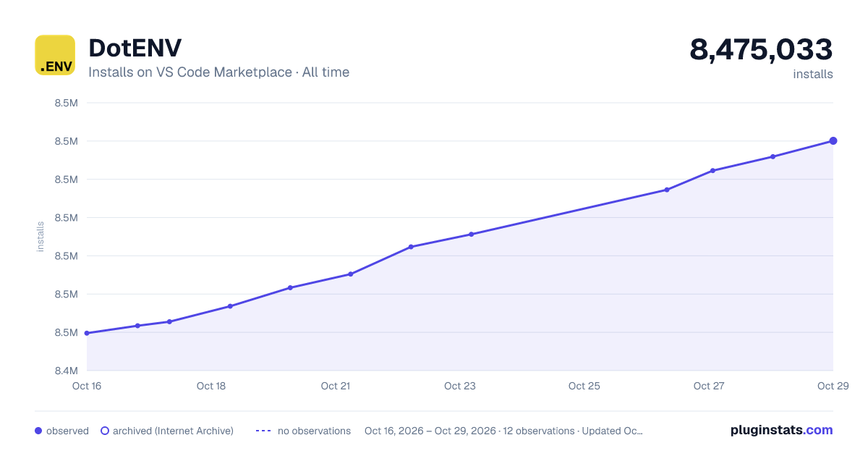Click the Oct 25 x-axis label
868x456 pixels.
pos(584,386)
